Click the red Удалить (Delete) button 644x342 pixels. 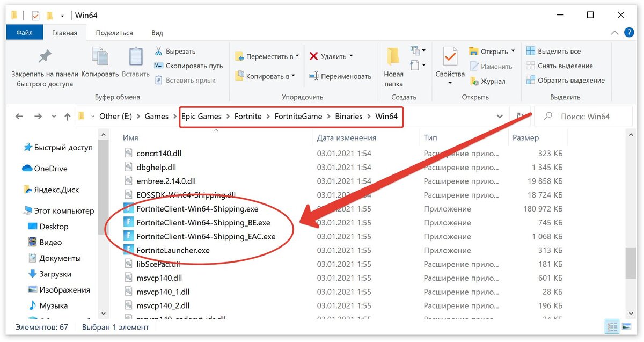pos(331,56)
